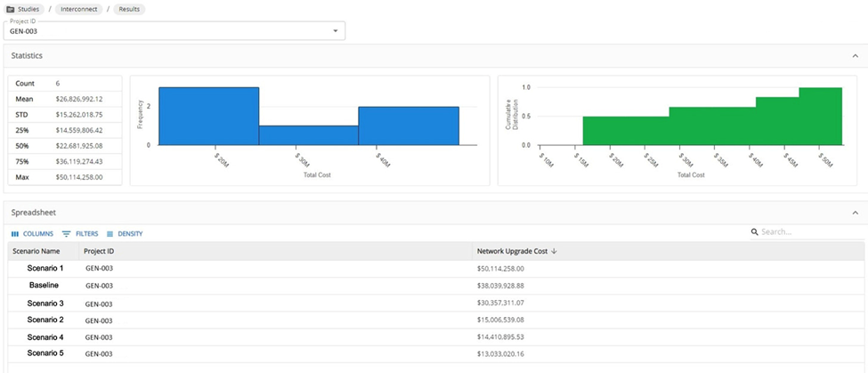The image size is (868, 373).
Task: Change table DENSITY setting
Action: (125, 234)
